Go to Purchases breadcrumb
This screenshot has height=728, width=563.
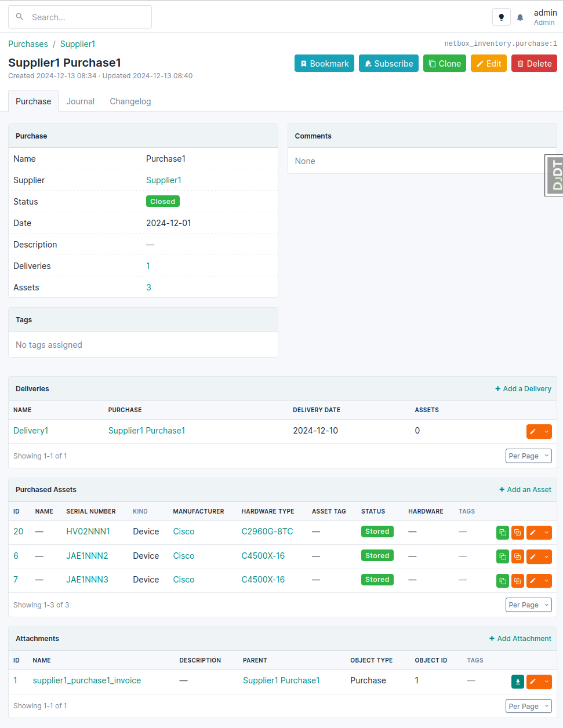pos(28,44)
